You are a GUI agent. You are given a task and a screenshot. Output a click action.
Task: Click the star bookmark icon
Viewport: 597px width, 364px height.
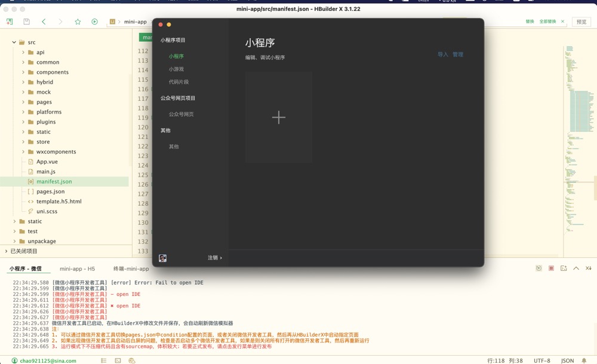pos(78,21)
